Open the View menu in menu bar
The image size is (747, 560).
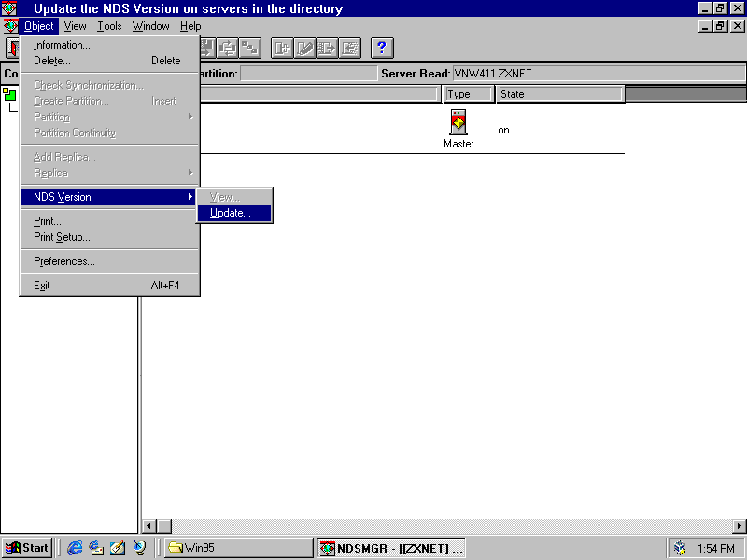click(x=76, y=26)
